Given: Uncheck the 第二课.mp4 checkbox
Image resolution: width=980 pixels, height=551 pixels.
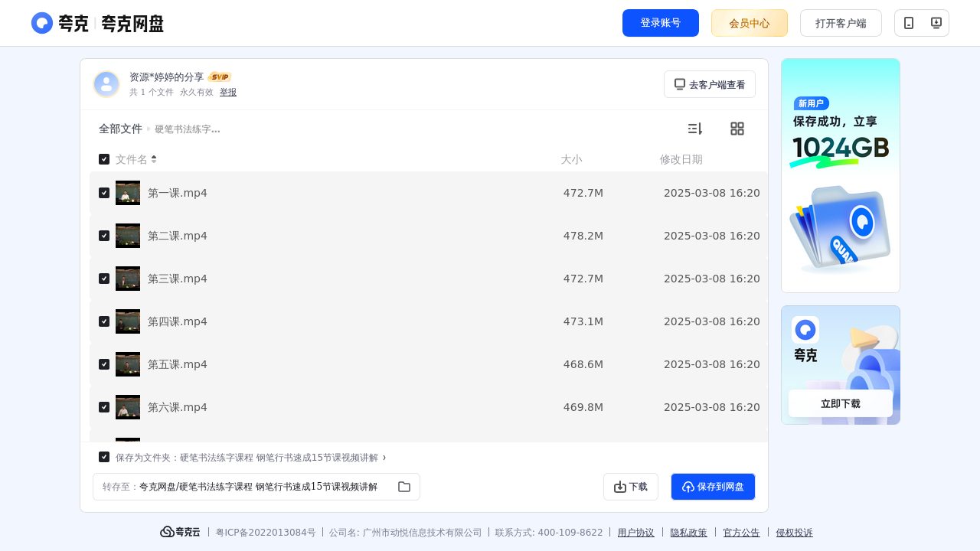Looking at the screenshot, I should (x=104, y=236).
